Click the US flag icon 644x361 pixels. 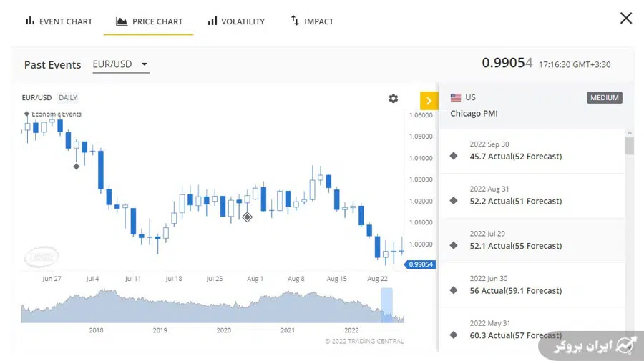pyautogui.click(x=456, y=97)
